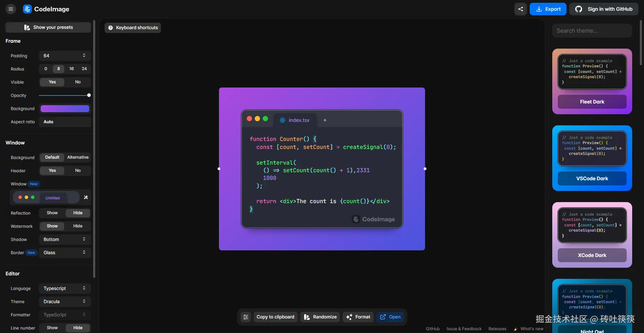Screen dimensions: 644x333
Task: Open the Language Typescript dropdown
Action: click(65, 289)
